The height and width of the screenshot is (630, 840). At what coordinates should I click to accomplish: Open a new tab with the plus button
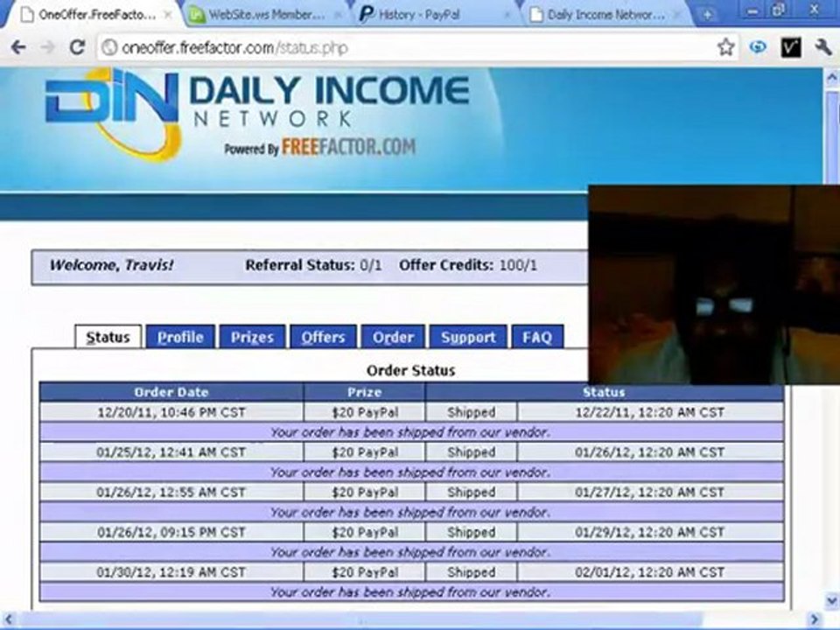pos(707,15)
